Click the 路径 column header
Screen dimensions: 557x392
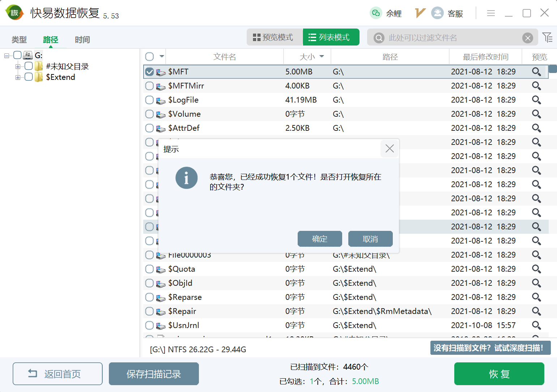pyautogui.click(x=390, y=57)
